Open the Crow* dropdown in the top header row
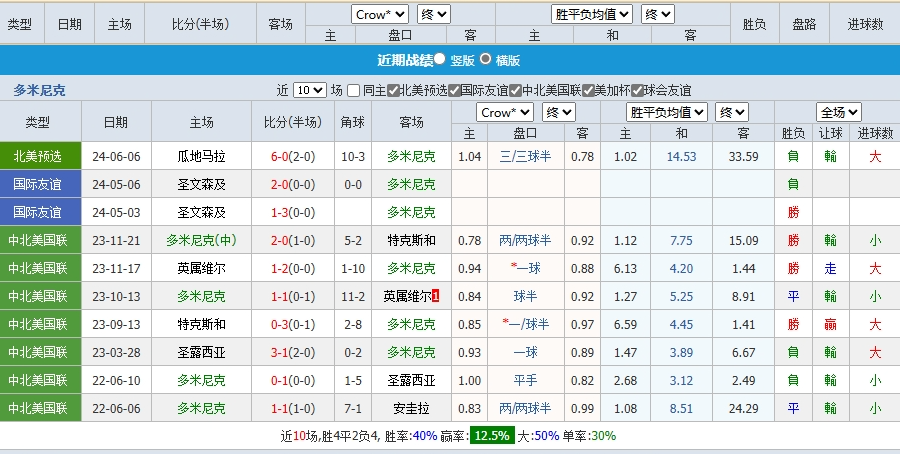The height and width of the screenshot is (454, 900). tap(380, 14)
